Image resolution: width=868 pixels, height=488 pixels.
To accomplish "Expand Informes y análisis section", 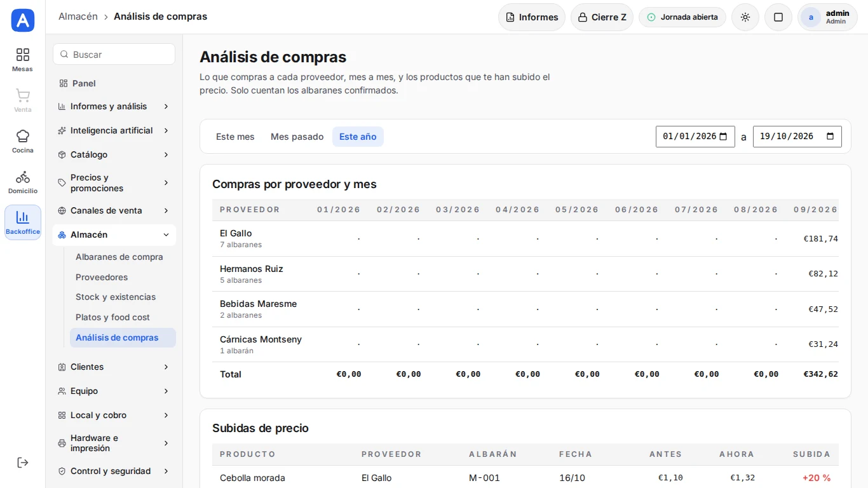I will [x=114, y=107].
